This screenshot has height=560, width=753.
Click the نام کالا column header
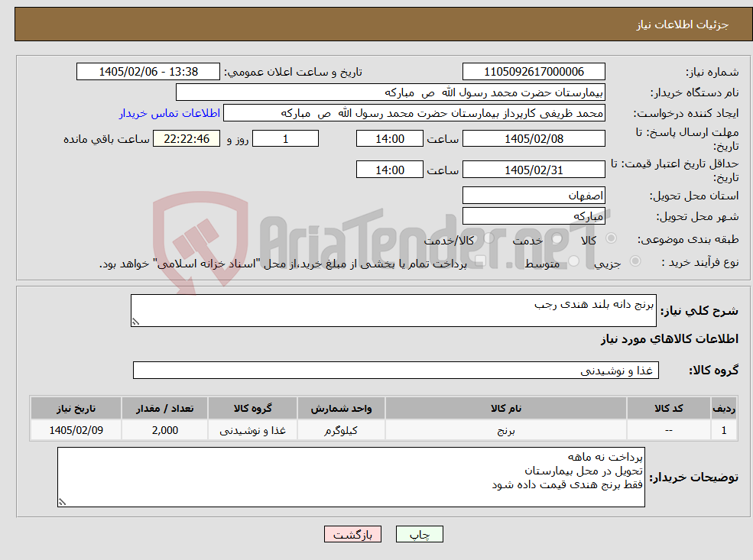click(x=505, y=409)
